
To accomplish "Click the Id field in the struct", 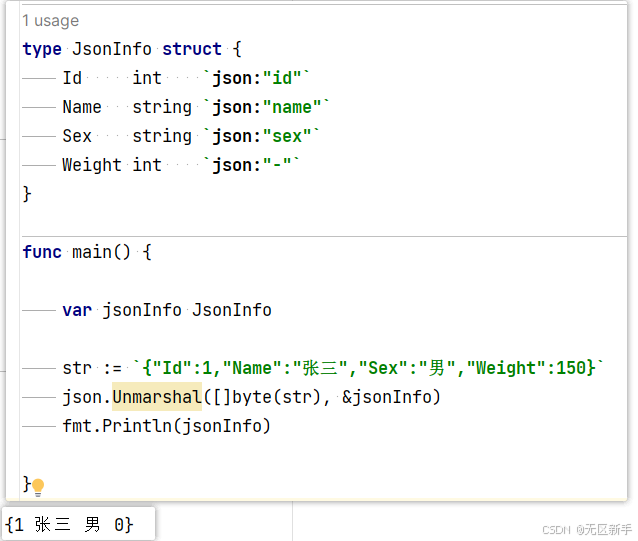I will [x=72, y=78].
